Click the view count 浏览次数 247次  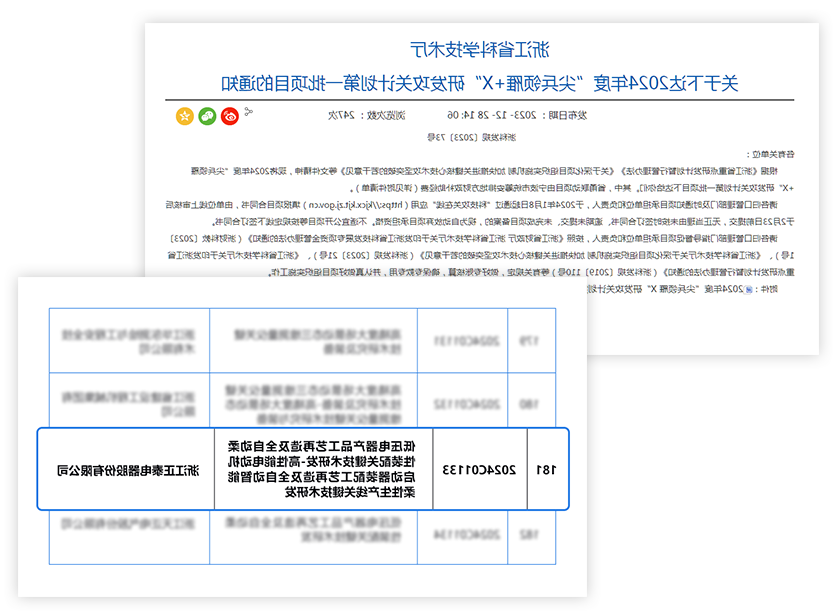pos(358,116)
